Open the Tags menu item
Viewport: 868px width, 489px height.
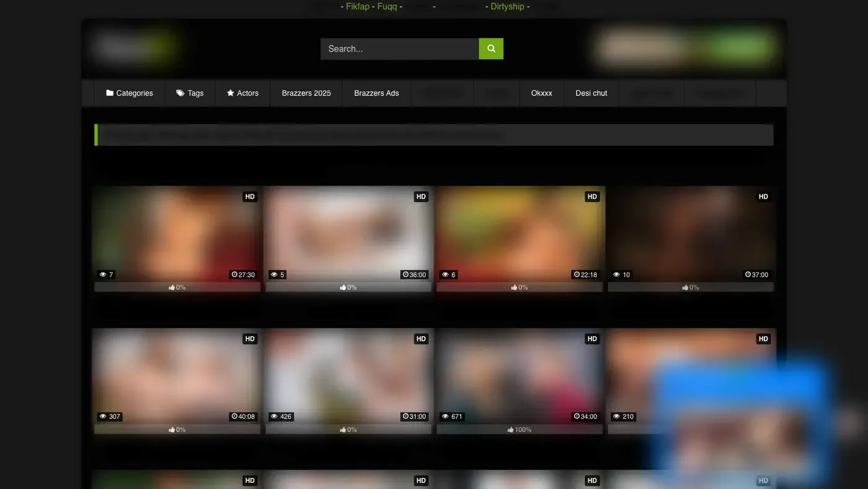point(190,93)
